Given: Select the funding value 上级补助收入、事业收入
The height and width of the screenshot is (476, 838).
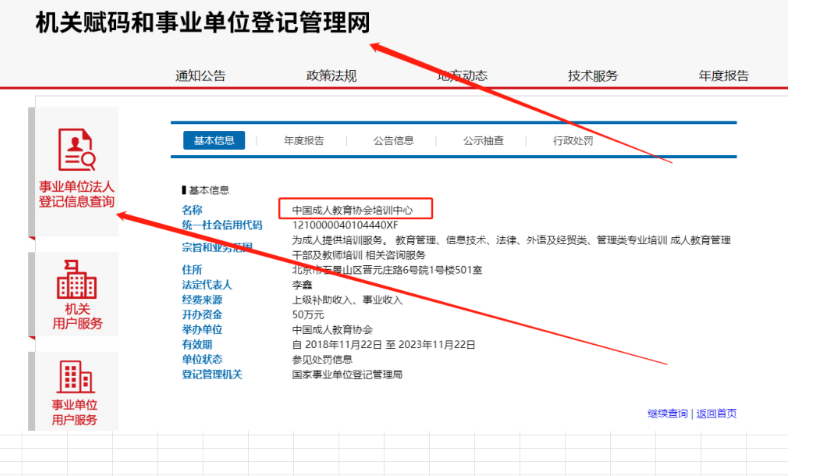Looking at the screenshot, I should click(x=347, y=300).
